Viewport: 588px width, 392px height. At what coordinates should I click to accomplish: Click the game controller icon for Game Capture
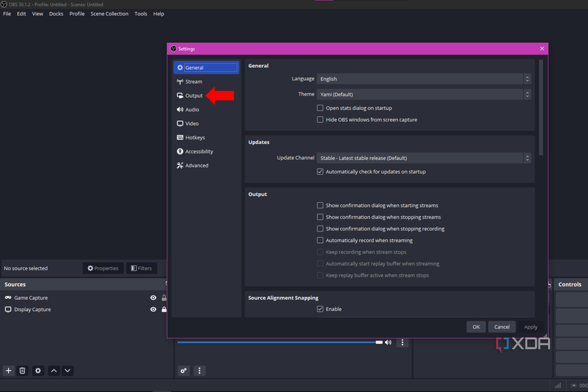[8, 298]
